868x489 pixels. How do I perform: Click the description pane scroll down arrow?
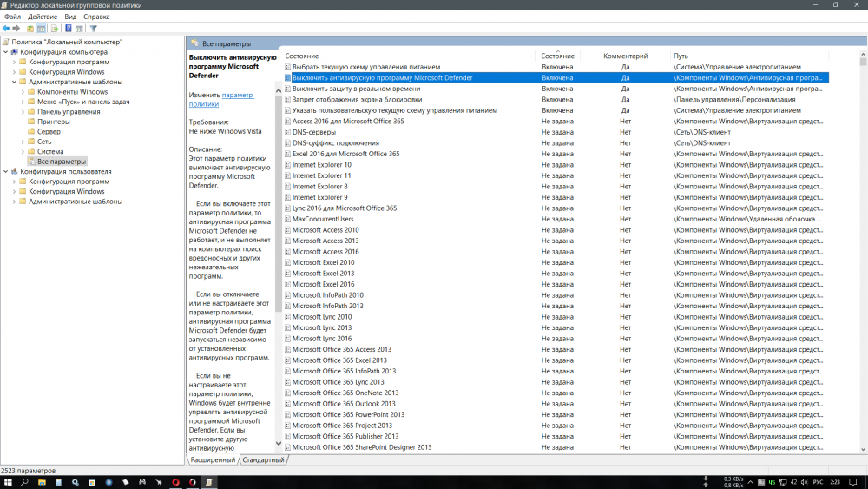279,444
